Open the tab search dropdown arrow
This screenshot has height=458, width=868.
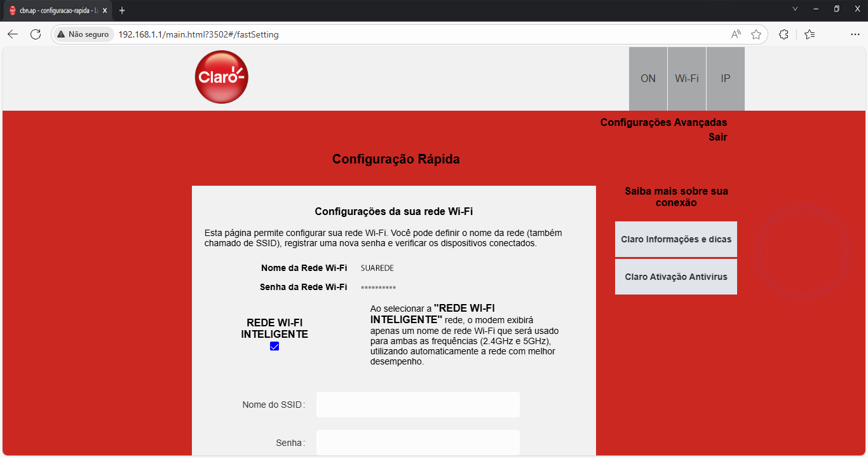point(795,9)
